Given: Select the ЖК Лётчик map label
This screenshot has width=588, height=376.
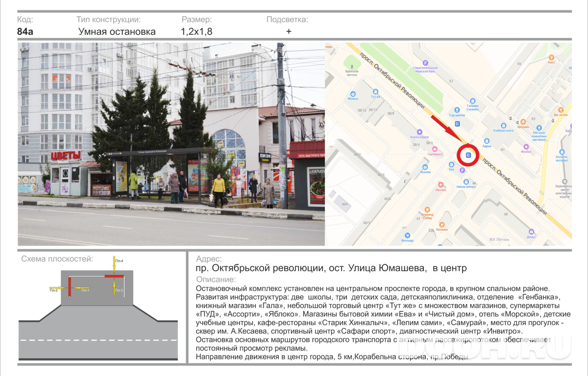Looking at the screenshot, I should (x=499, y=239).
